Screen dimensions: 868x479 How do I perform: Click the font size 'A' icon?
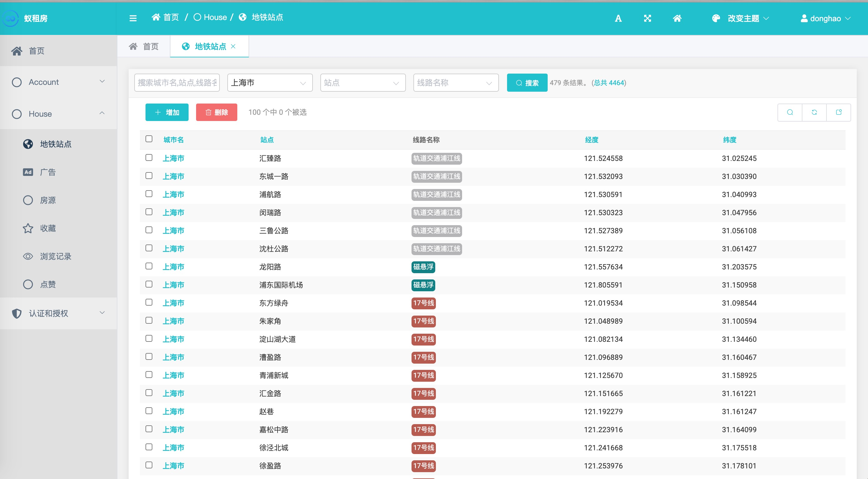(618, 18)
